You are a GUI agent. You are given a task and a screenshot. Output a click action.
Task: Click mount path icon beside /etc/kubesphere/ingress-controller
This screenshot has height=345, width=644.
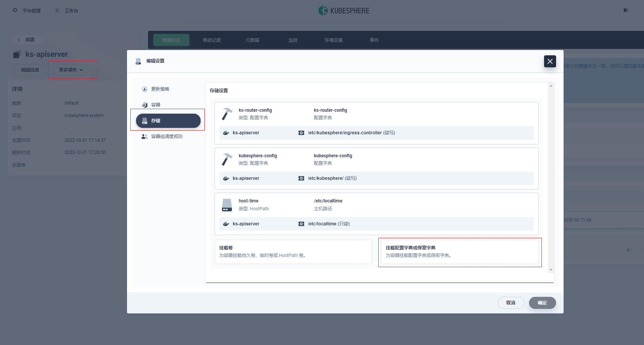tap(301, 133)
